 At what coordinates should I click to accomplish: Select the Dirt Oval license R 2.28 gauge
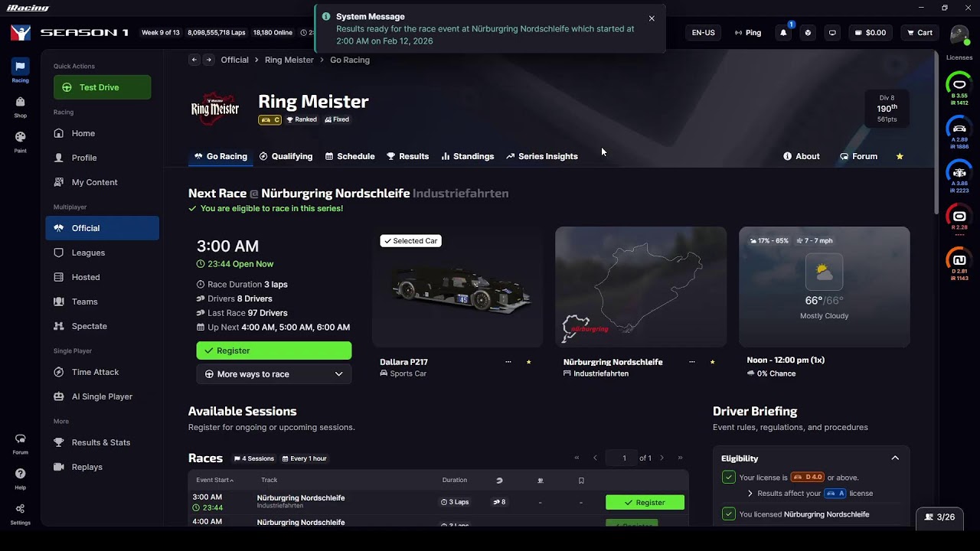pyautogui.click(x=959, y=220)
